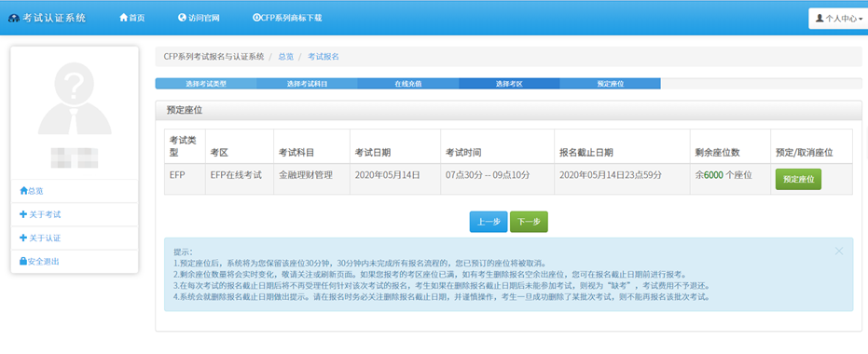Expand the 个人中心 dropdown
The width and height of the screenshot is (868, 354).
(x=839, y=19)
